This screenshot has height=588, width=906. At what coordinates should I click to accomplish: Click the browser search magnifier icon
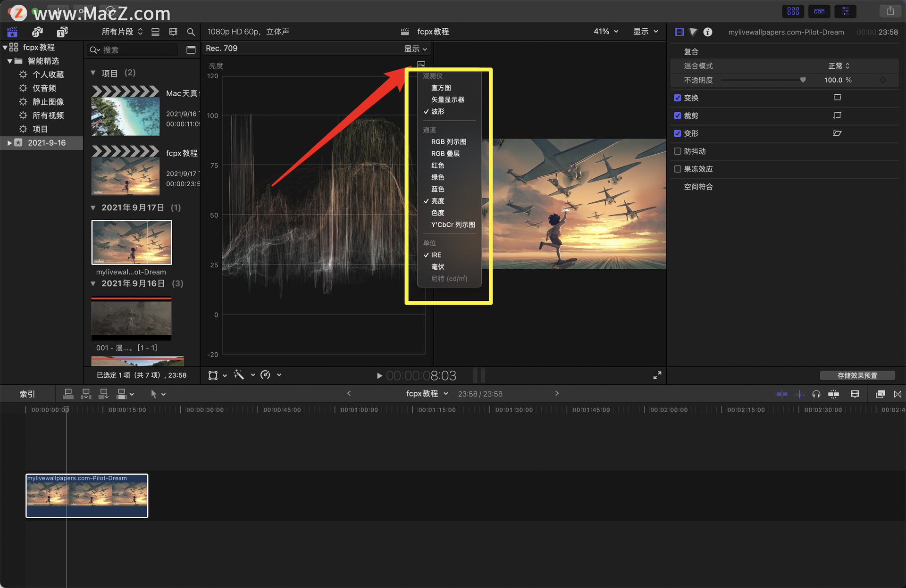pyautogui.click(x=191, y=32)
